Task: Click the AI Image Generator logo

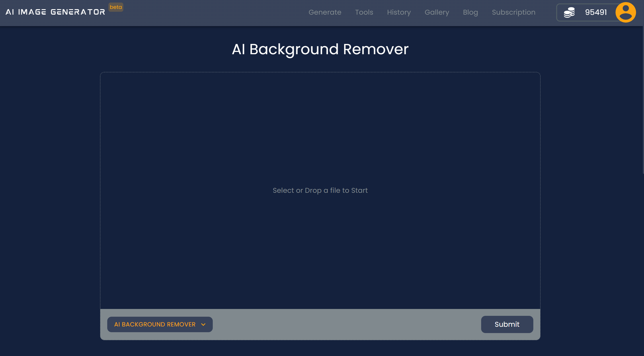Action: [55, 12]
